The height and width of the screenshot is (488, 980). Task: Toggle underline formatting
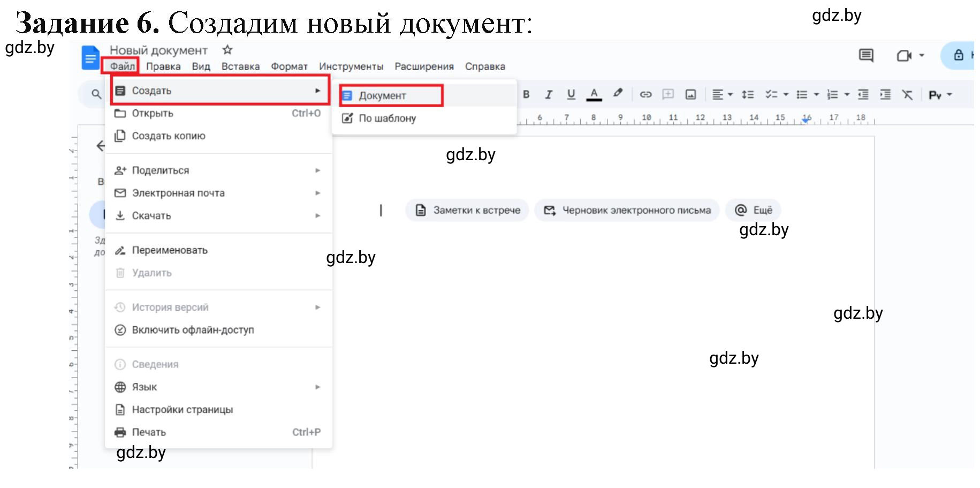(571, 94)
